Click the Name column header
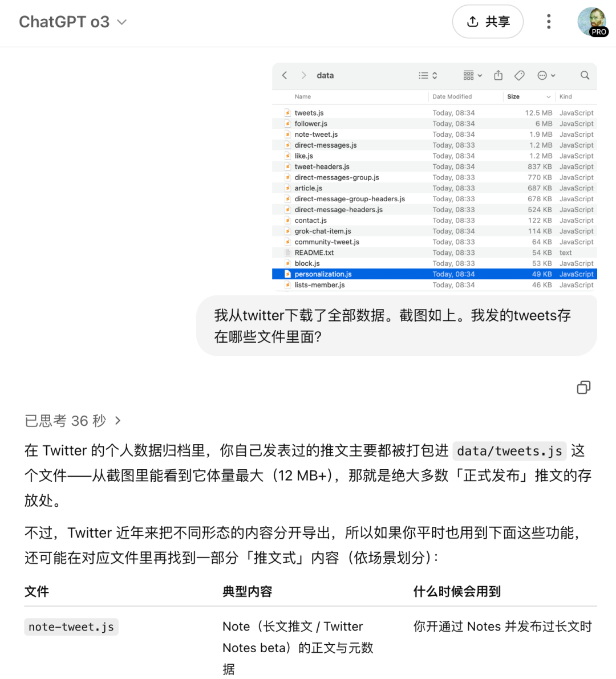The width and height of the screenshot is (616, 679). (x=303, y=96)
